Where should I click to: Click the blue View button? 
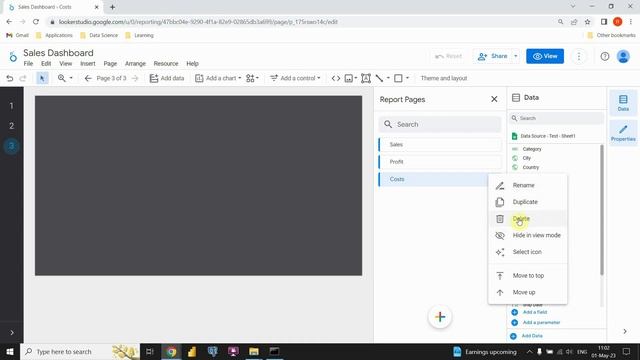pos(545,56)
